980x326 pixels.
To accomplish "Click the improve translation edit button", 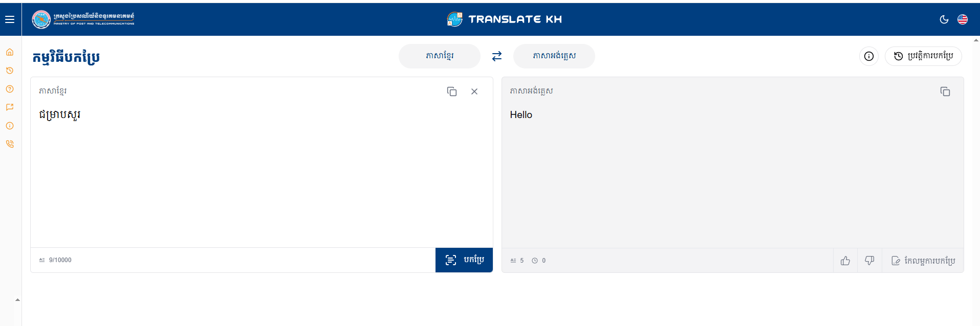I will (923, 261).
